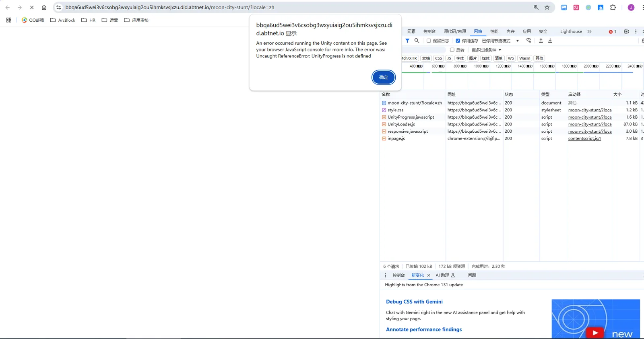Click the browser forward arrow

tap(19, 7)
